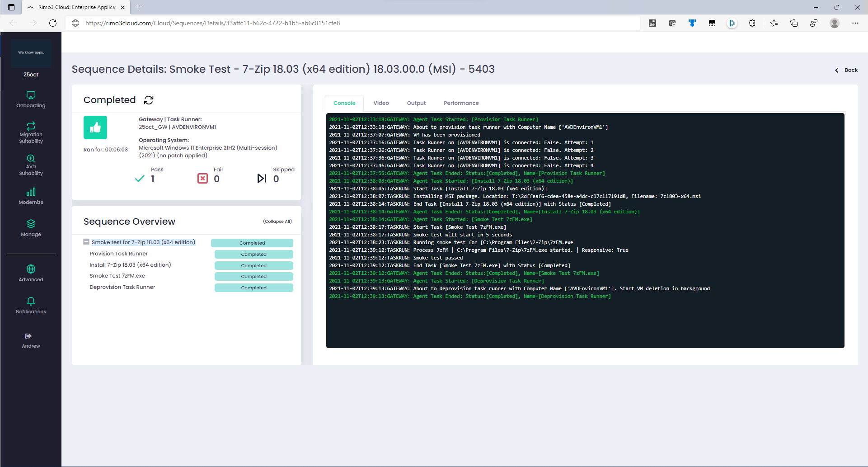This screenshot has height=467, width=868.
Task: Open the Onboarding section in sidebar
Action: click(31, 99)
